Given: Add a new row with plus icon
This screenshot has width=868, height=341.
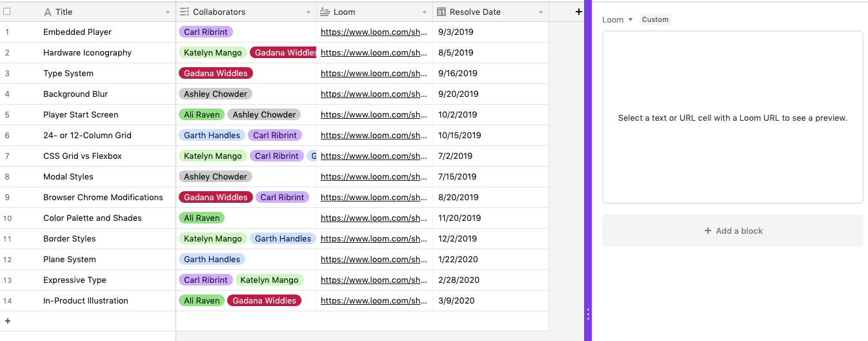Looking at the screenshot, I should click(8, 321).
